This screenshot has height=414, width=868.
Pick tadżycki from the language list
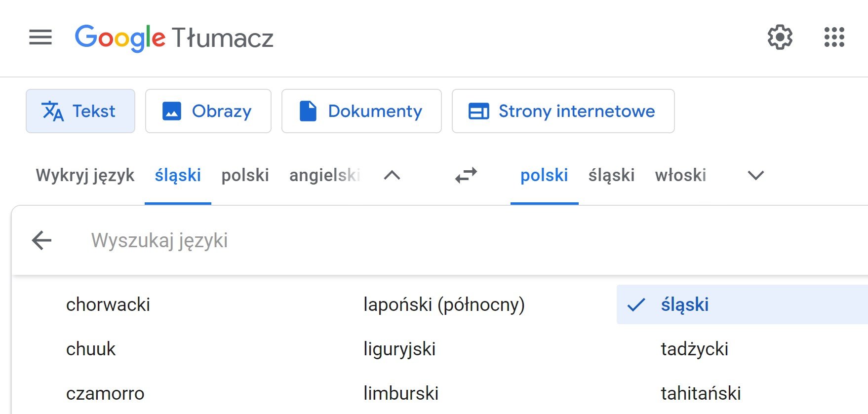coord(694,349)
